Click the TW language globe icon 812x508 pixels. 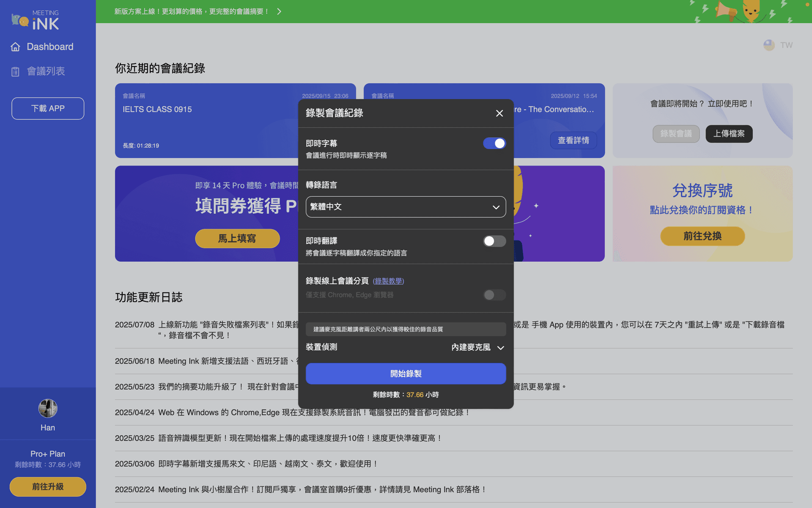click(x=769, y=45)
